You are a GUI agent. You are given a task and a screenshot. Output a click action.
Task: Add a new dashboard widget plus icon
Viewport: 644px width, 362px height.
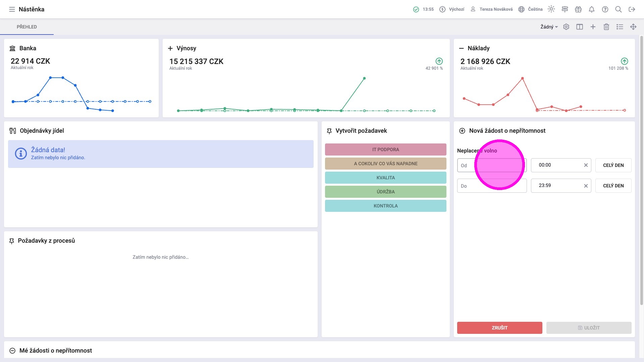[x=593, y=27]
